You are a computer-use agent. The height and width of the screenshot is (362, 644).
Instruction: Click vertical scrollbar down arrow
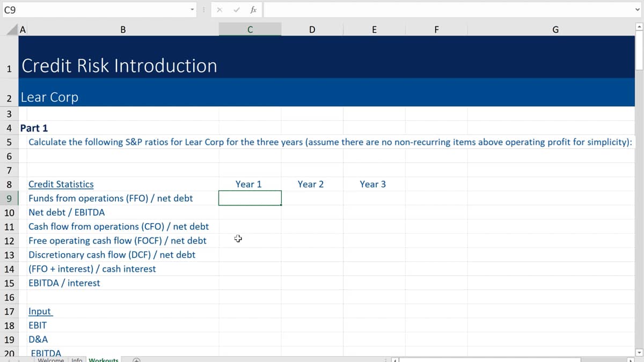click(x=639, y=352)
